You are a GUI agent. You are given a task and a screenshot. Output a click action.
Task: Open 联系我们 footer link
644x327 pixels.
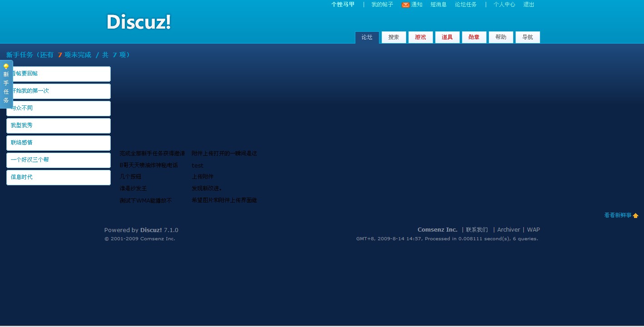(x=477, y=230)
